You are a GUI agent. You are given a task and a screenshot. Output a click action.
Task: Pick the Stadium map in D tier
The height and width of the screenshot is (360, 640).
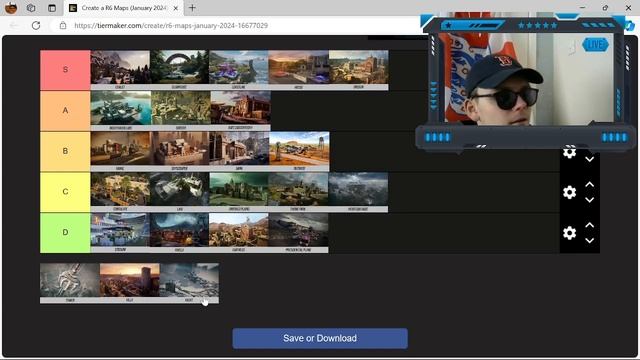tap(120, 233)
